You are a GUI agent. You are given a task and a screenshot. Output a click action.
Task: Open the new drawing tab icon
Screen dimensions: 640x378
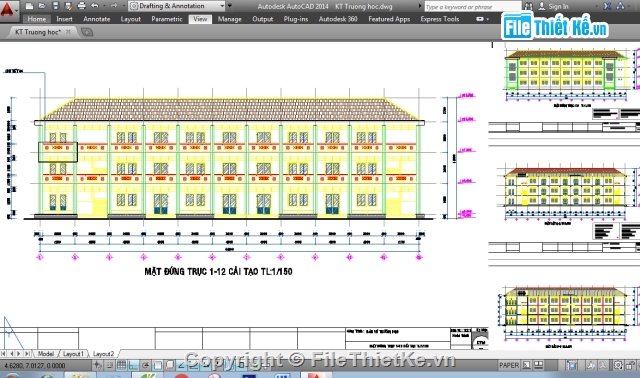(x=87, y=32)
